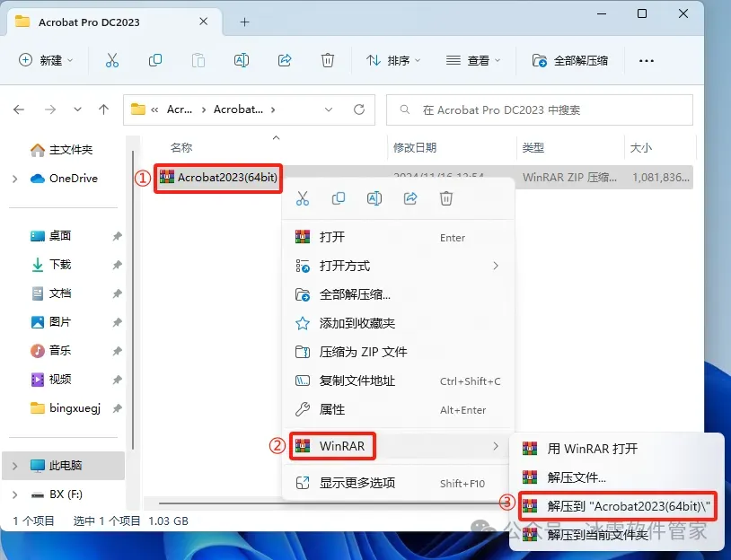
Task: Click the Share icon in toolbar
Action: 285,60
